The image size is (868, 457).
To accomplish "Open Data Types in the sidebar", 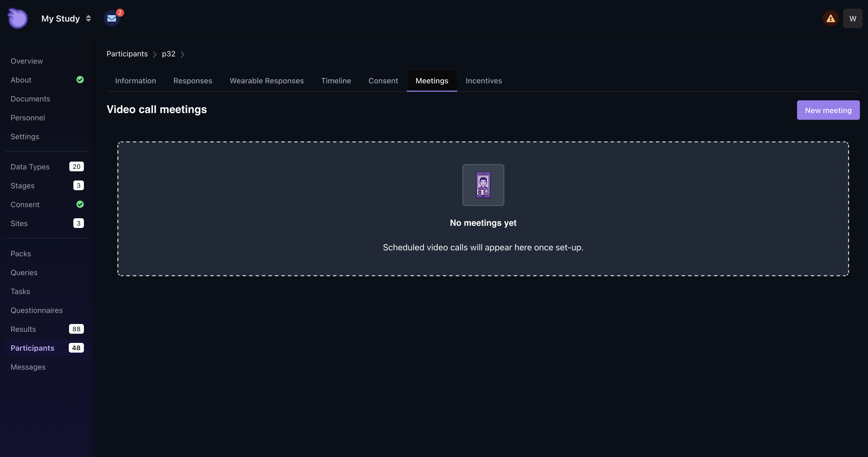I will tap(30, 167).
